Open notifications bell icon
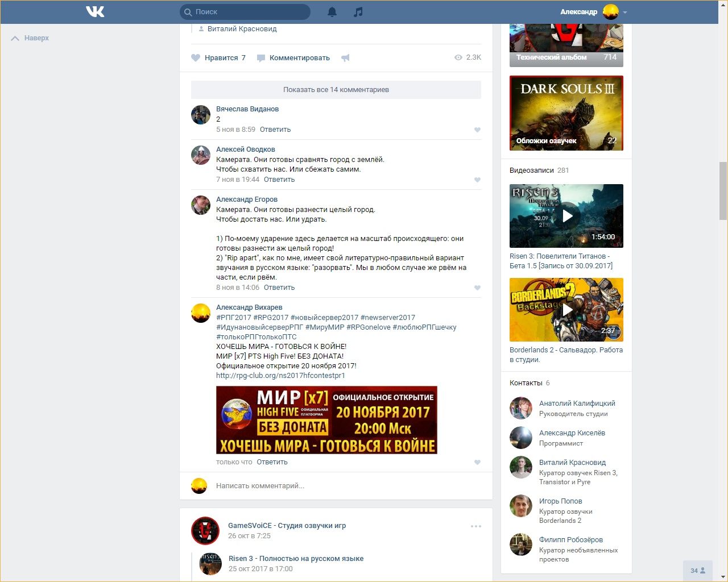This screenshot has height=582, width=728. tap(332, 12)
